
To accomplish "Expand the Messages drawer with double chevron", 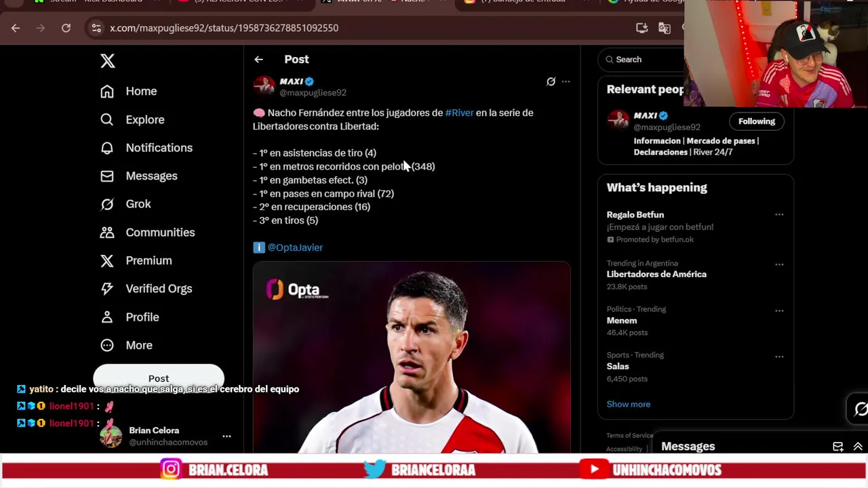I will pyautogui.click(x=858, y=447).
